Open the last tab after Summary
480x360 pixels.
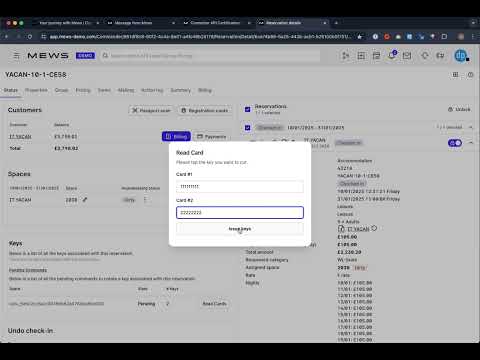tap(205, 90)
